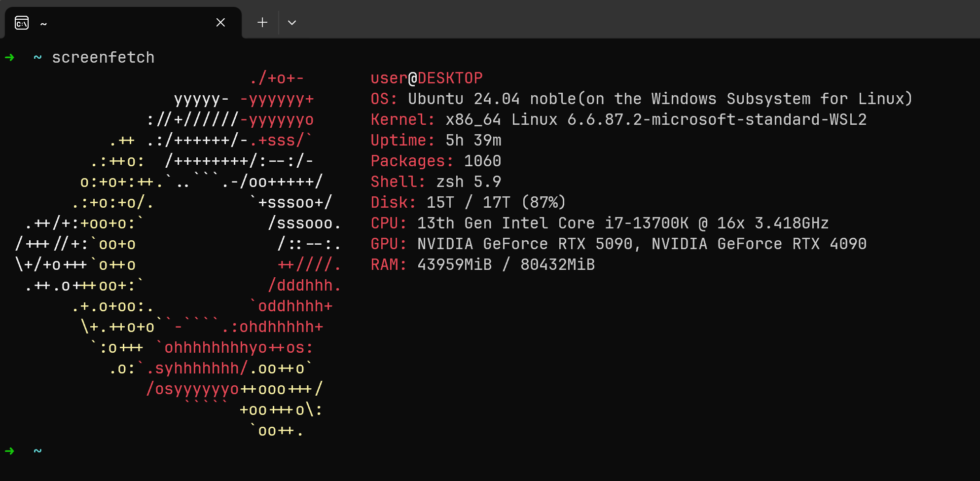Click 'RTX 4090' in the GPU line
This screenshot has width=980, height=481.
(x=830, y=244)
